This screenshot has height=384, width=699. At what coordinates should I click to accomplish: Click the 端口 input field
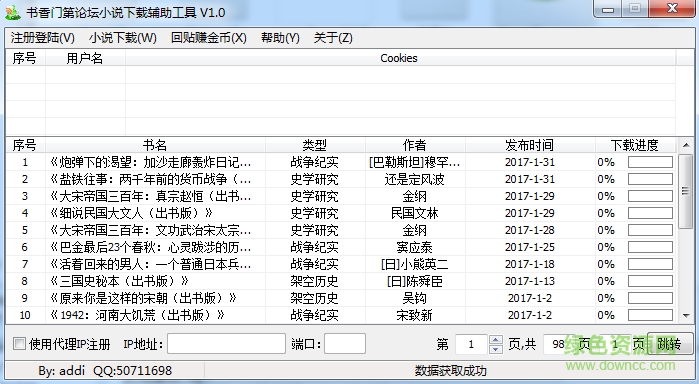(345, 343)
